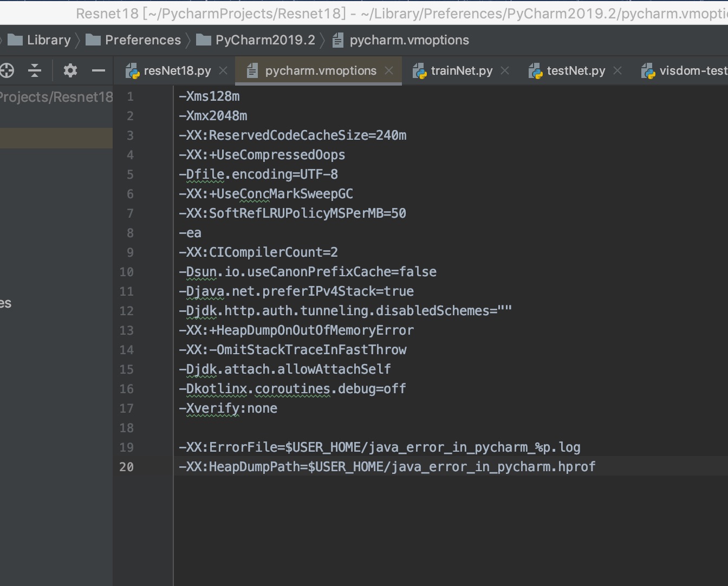728x586 pixels.
Task: Open the visdom-test tab
Action: point(694,70)
